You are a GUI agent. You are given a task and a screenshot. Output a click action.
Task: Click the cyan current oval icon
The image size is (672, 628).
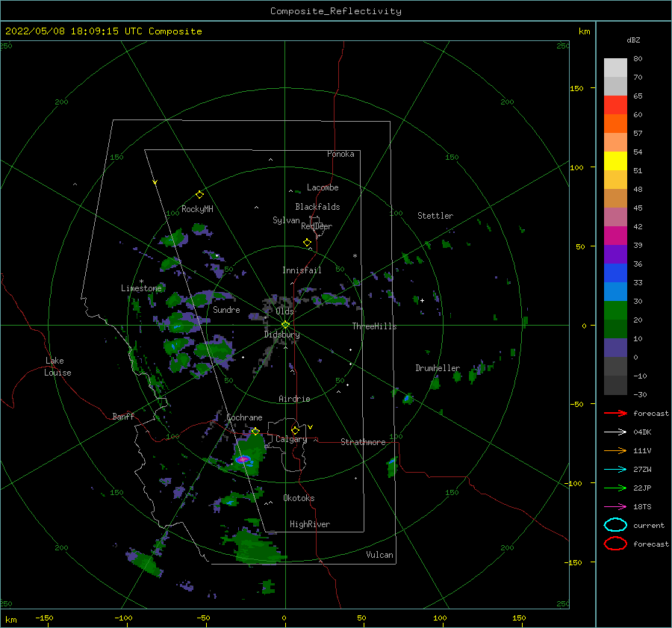click(615, 525)
